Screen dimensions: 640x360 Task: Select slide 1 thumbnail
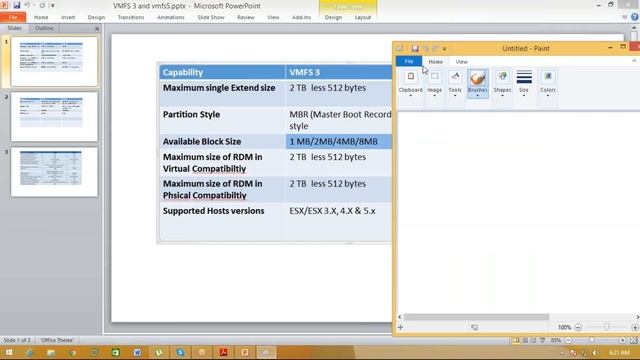(x=54, y=61)
